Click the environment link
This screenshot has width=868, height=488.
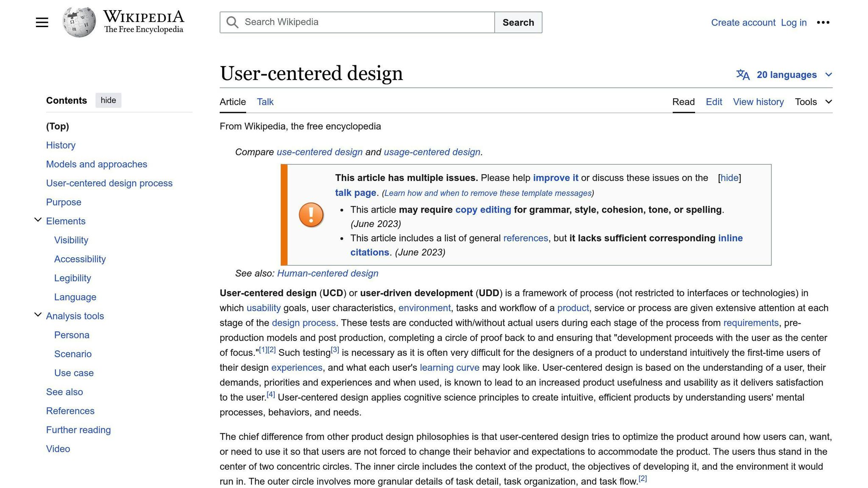[x=424, y=308]
